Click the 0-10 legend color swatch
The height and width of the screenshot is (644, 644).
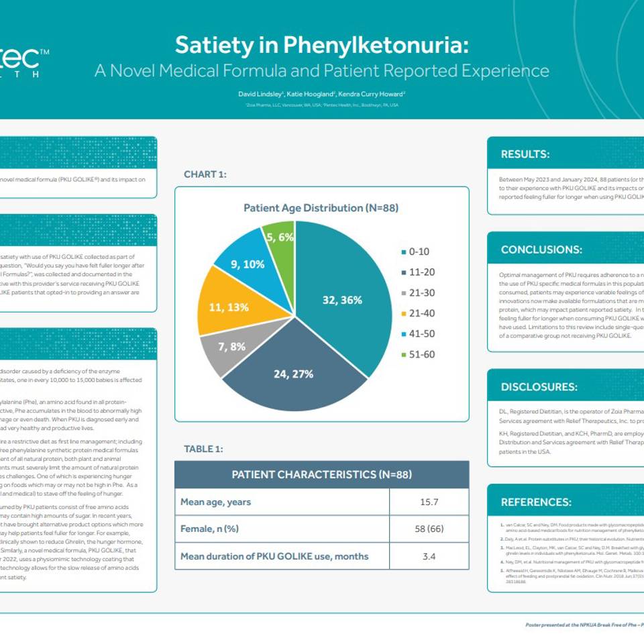coord(403,252)
